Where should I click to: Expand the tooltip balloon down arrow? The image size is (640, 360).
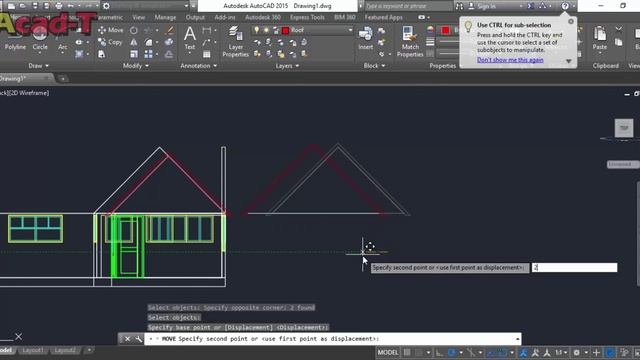coord(569,61)
